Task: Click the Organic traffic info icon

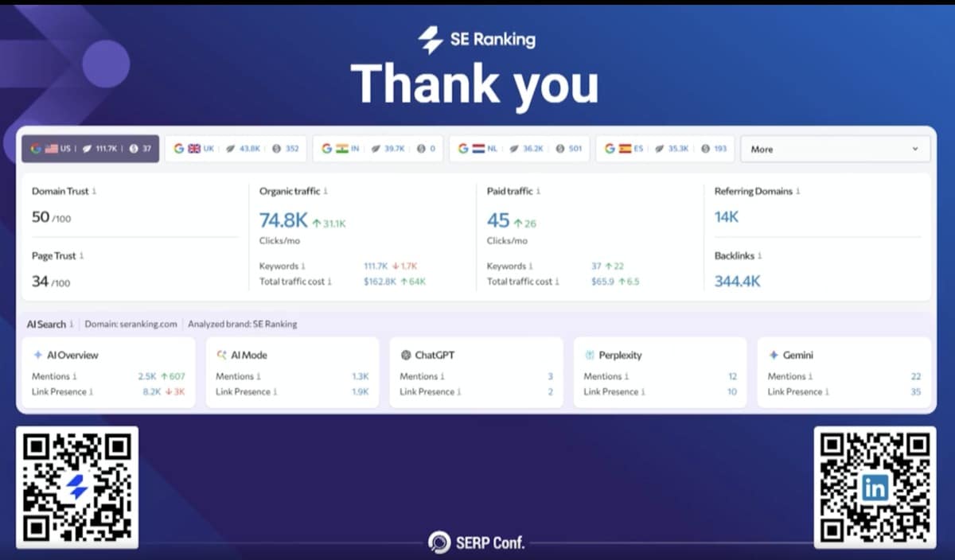Action: (325, 192)
